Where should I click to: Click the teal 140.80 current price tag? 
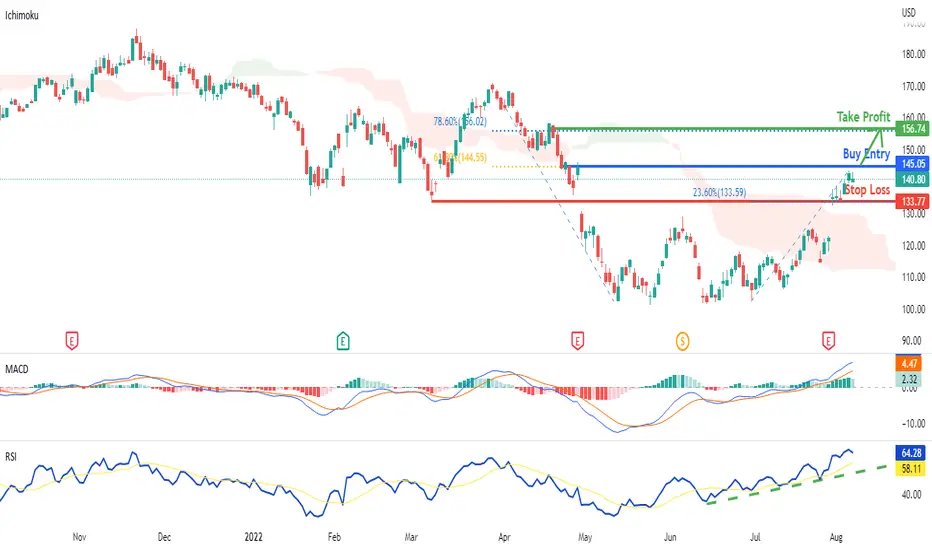912,179
